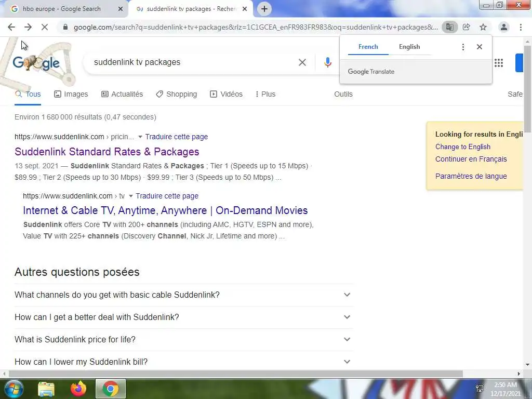
Task: Select French in translate popup
Action: [x=368, y=47]
